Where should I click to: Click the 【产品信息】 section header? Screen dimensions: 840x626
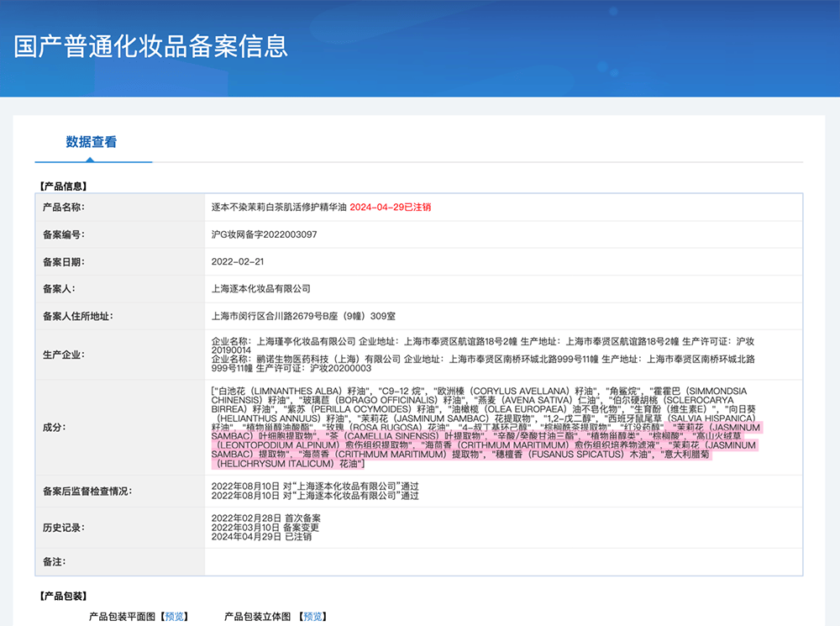(x=63, y=186)
